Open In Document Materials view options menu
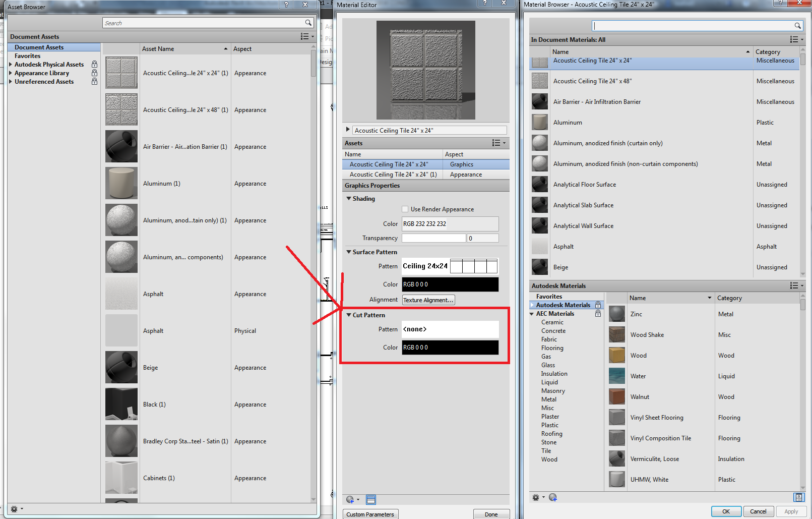 click(796, 39)
